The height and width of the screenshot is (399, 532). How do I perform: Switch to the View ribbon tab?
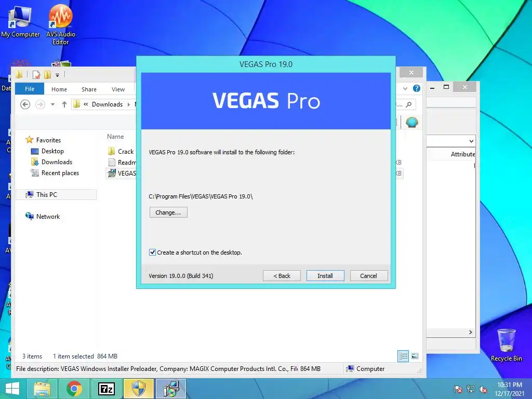118,89
